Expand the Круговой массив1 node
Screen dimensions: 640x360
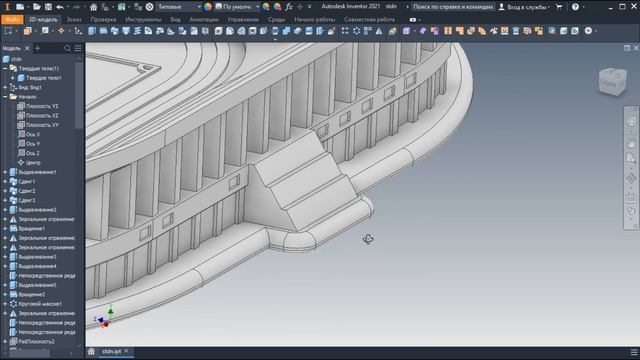(5, 304)
